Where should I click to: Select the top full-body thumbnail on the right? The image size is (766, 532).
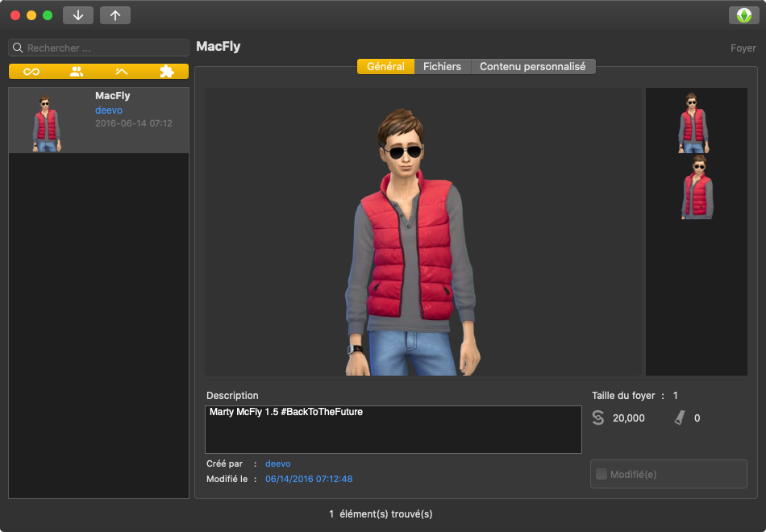click(691, 123)
